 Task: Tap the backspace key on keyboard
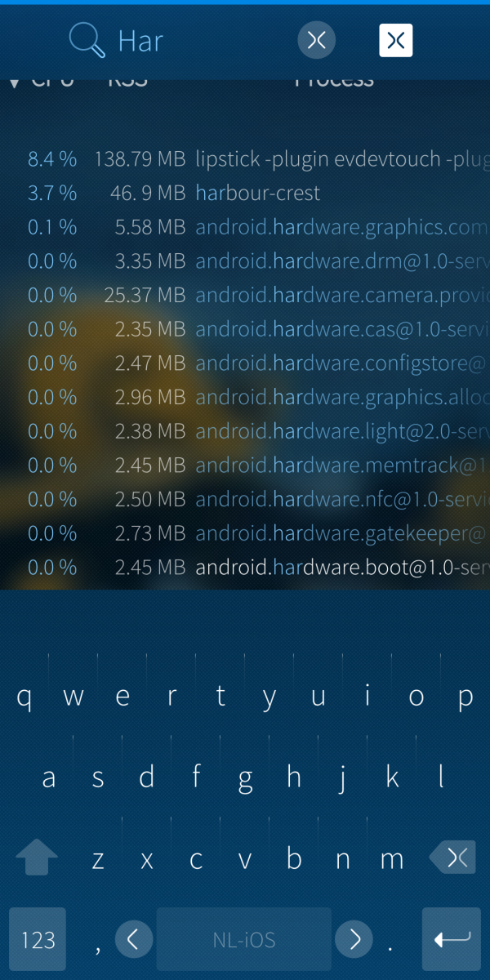(453, 857)
